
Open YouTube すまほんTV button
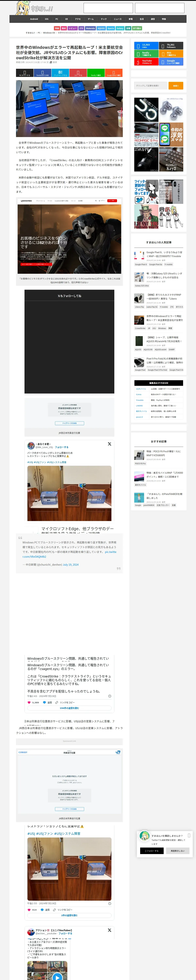[x=146, y=62]
